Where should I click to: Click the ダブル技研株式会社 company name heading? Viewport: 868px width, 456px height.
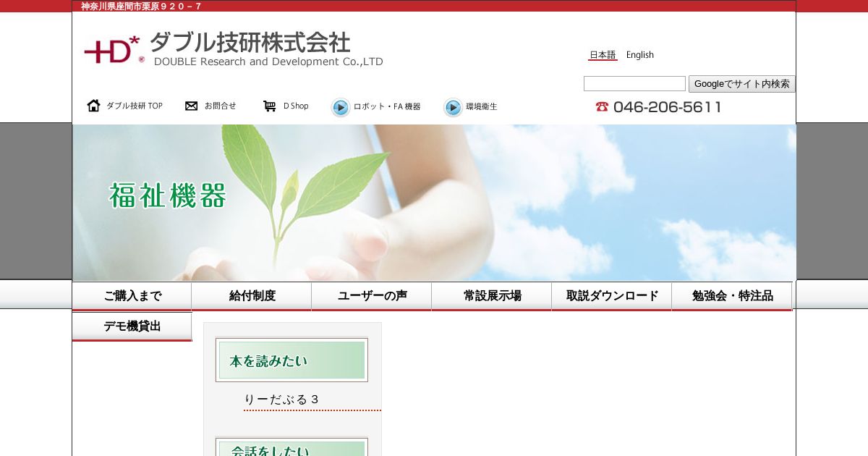pyautogui.click(x=250, y=42)
